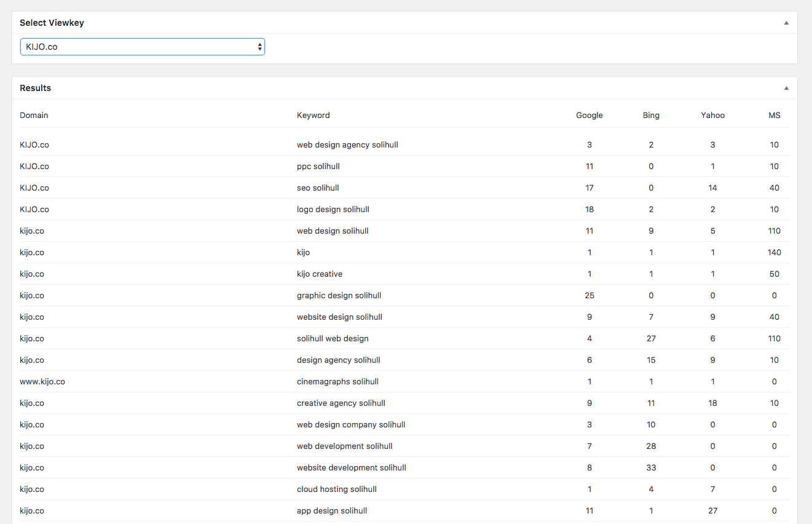Click MS value 140 in the kijo row
Screen dimensions: 812x524
pyautogui.click(x=774, y=252)
